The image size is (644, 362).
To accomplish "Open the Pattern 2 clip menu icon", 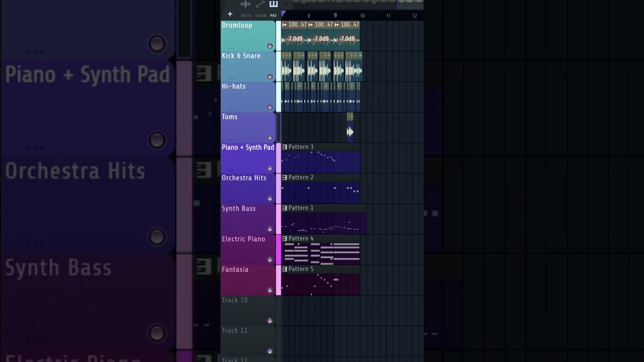I will coord(285,177).
